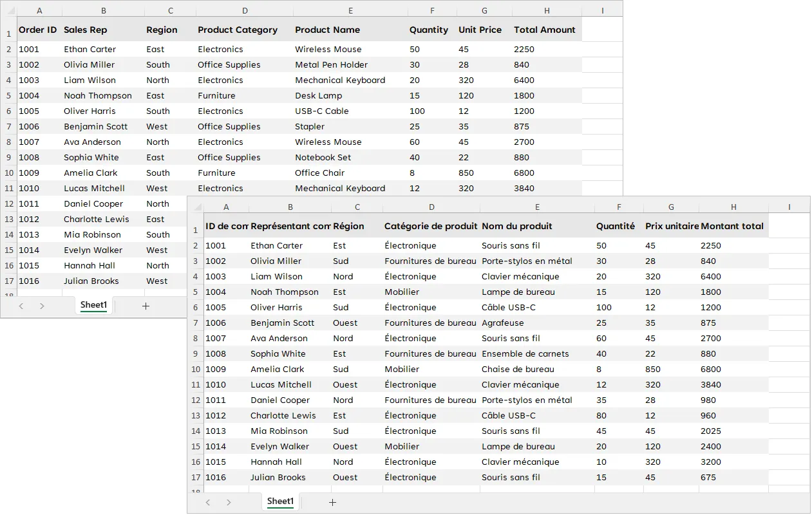This screenshot has width=812, height=515.
Task: Click the 'Quantité' header cell
Action: tap(619, 225)
